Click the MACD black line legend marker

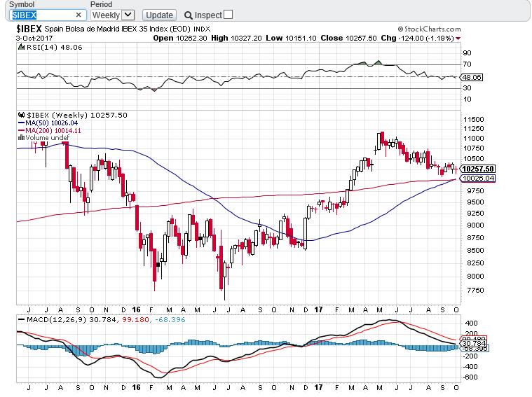pos(21,320)
